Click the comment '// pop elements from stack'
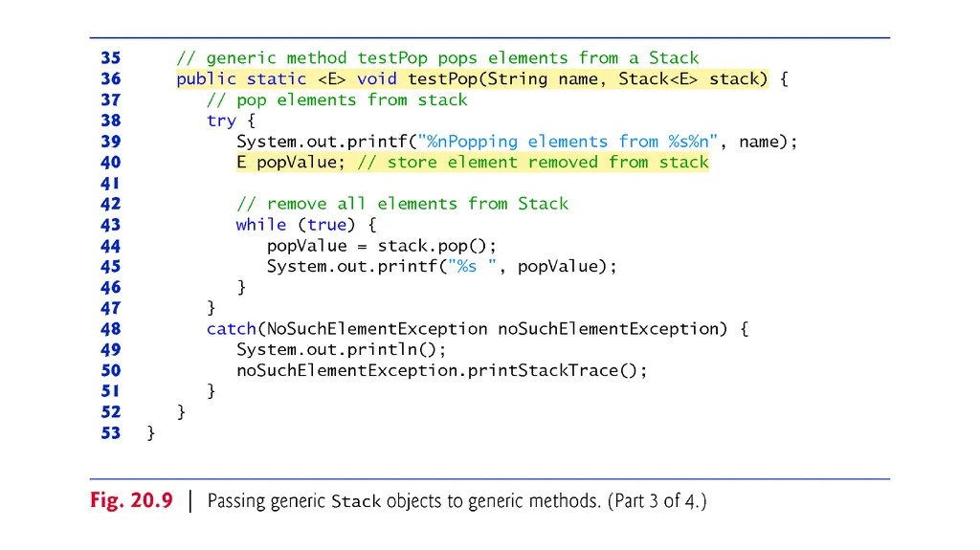980x550 pixels. tap(337, 100)
